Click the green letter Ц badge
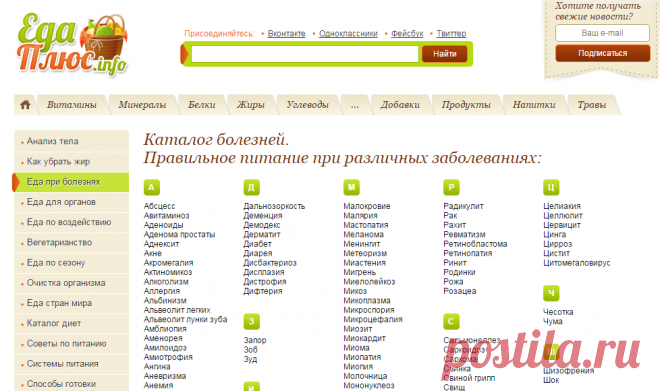Screen dimensions: 660x391 point(551,187)
